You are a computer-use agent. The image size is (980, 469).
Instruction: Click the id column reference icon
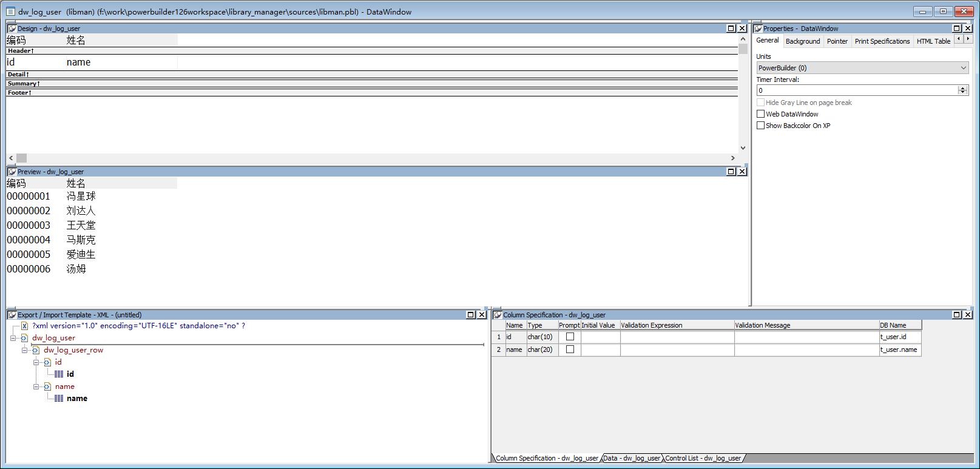(59, 374)
